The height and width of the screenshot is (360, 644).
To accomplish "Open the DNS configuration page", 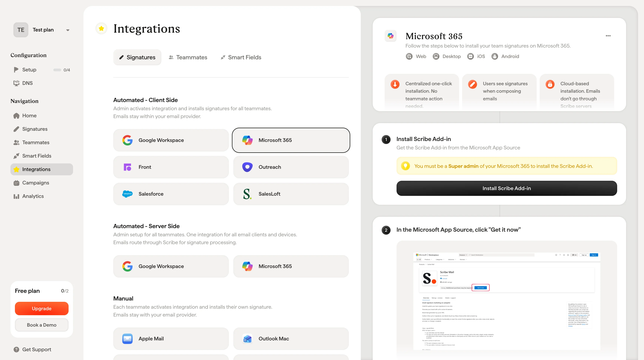I will [42, 83].
